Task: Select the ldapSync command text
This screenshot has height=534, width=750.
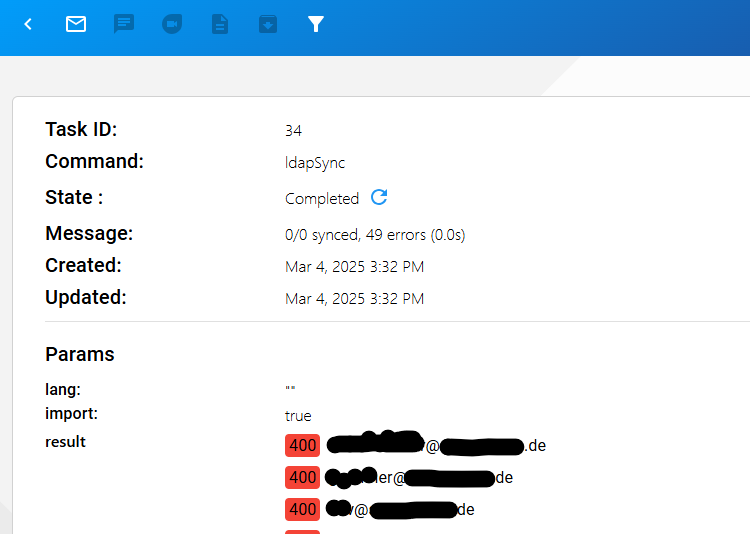Action: 314,163
